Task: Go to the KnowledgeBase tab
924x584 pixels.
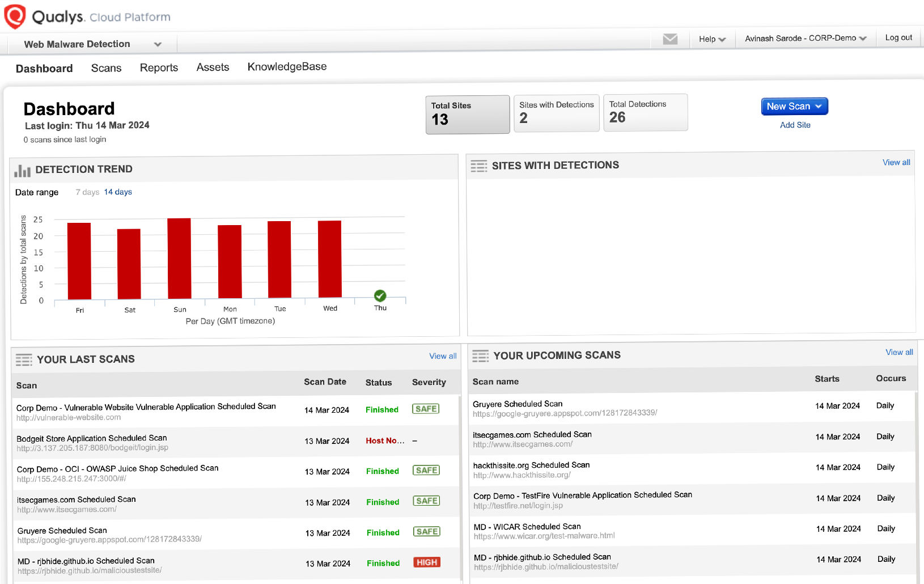Action: [287, 67]
